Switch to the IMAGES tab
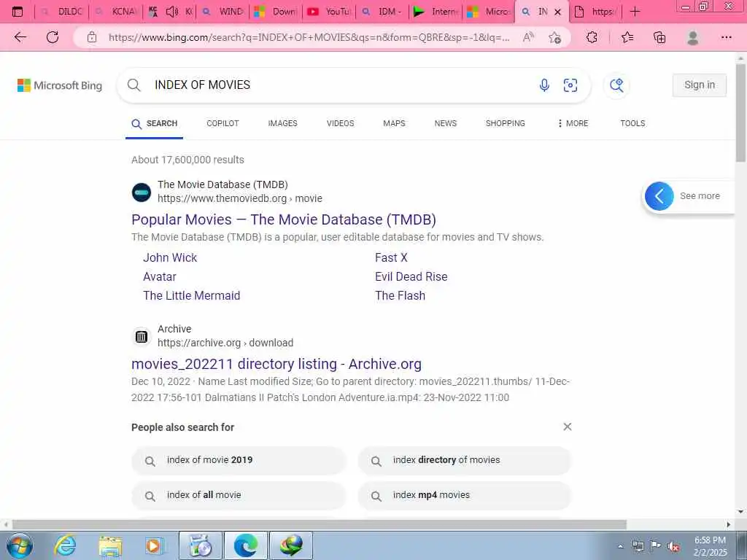 point(282,123)
